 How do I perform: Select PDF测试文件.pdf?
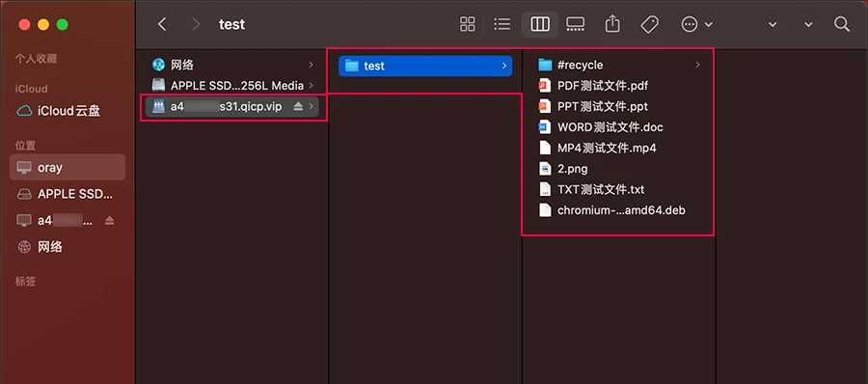point(618,86)
